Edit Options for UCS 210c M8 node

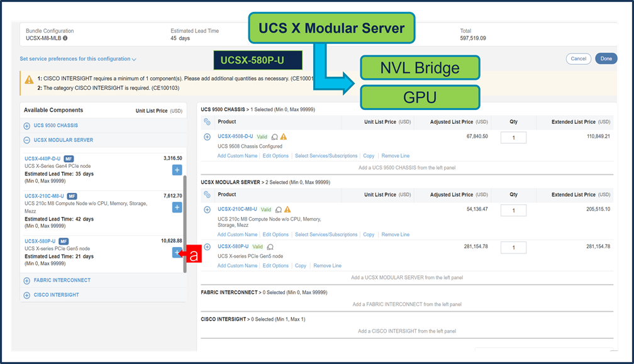275,234
